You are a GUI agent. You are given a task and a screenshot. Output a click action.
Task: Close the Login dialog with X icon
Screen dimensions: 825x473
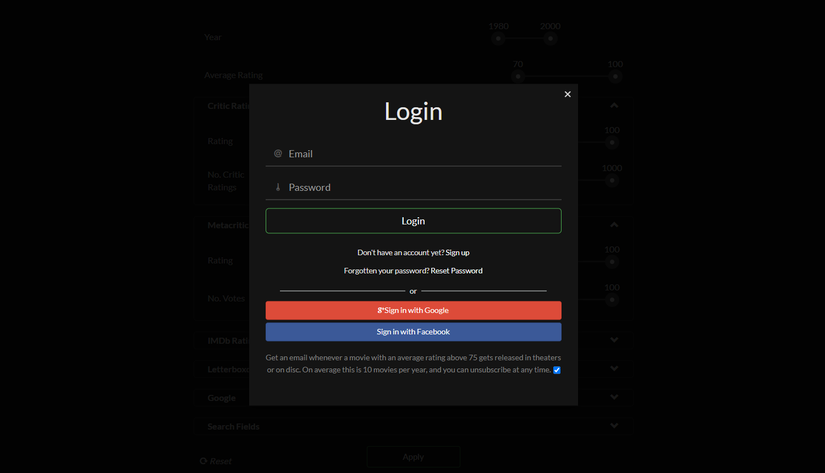click(x=567, y=94)
